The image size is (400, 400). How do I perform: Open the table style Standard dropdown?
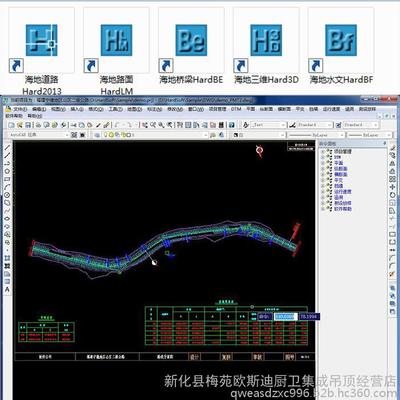tap(361, 125)
